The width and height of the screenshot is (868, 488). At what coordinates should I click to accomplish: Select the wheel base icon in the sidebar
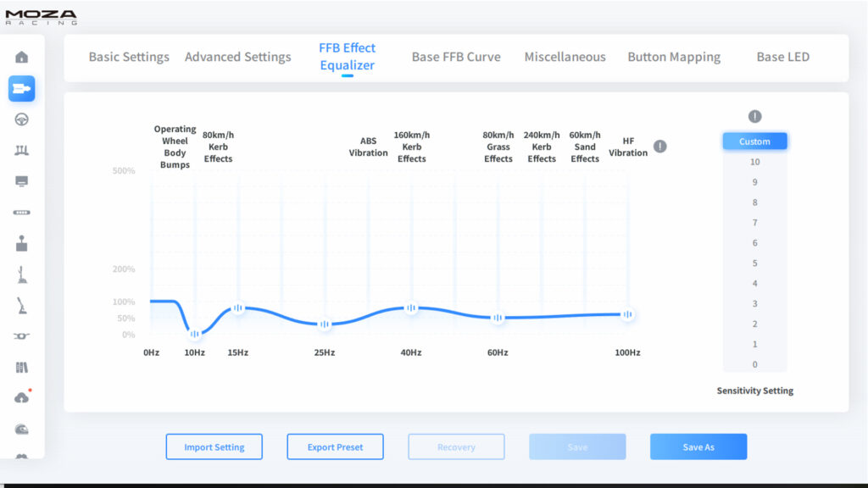22,89
